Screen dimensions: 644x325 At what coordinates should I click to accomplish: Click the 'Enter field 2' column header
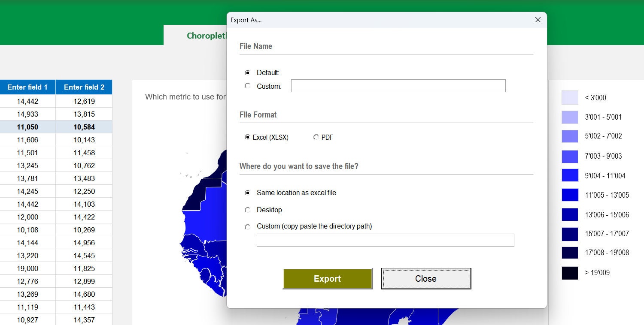(x=84, y=87)
